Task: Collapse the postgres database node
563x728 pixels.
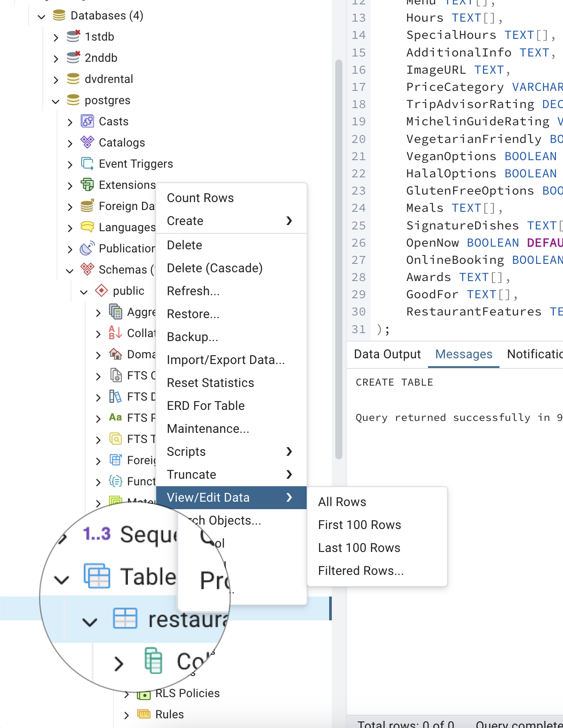Action: [x=56, y=101]
